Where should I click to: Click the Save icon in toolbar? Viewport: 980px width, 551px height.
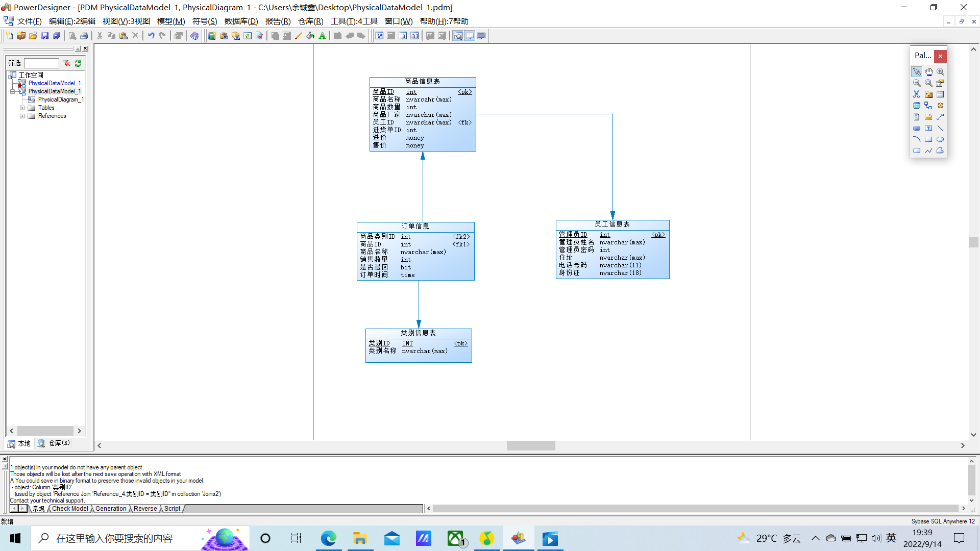[45, 36]
